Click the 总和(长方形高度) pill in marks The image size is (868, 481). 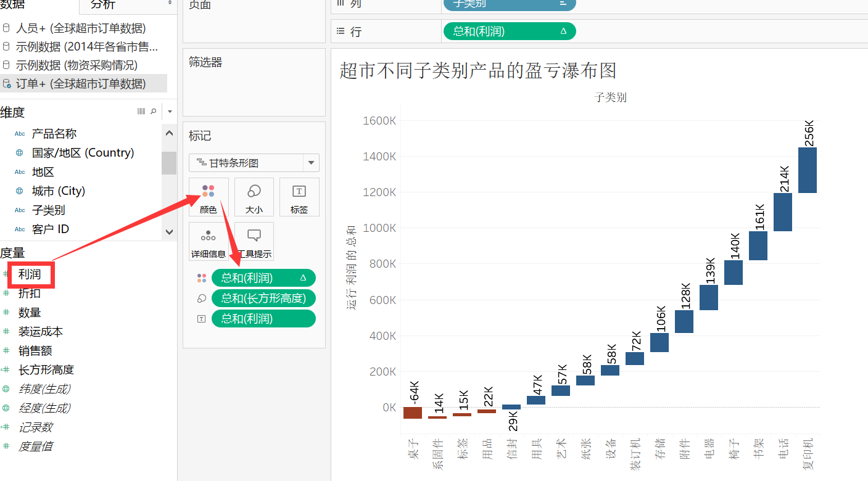263,298
